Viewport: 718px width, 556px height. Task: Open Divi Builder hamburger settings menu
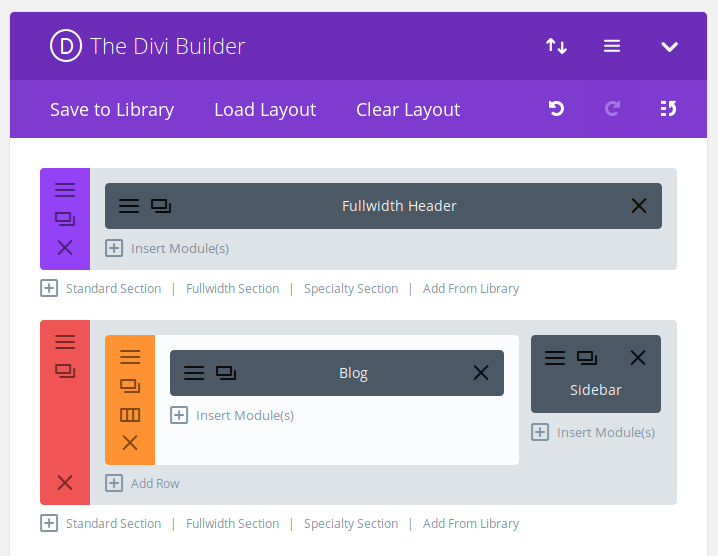[612, 46]
